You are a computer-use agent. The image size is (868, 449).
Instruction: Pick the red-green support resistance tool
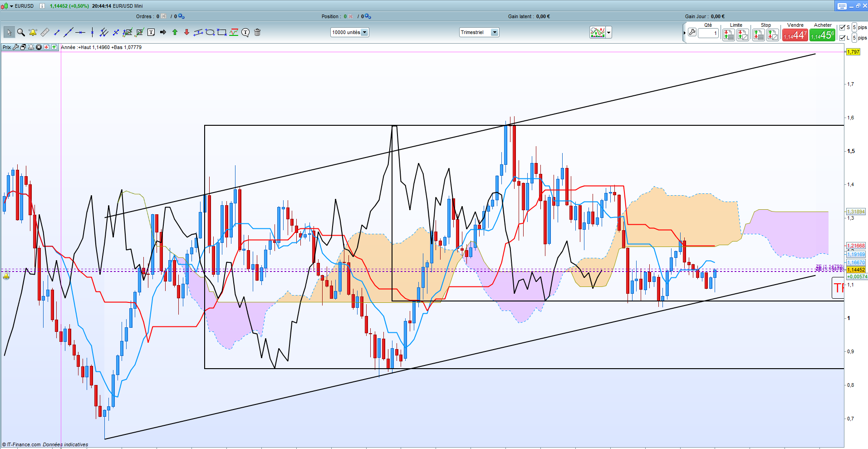[234, 32]
